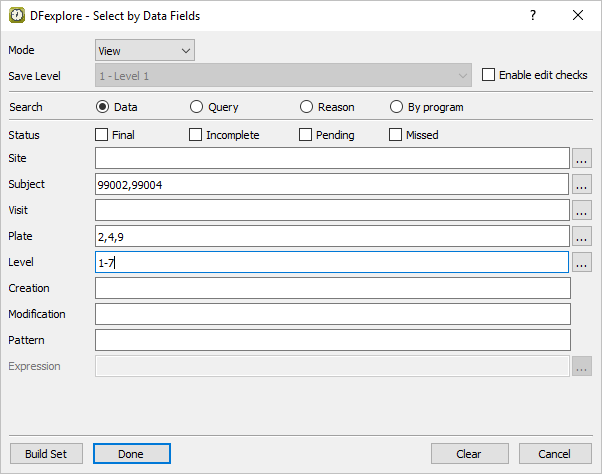Open the Subject field ellipsis picker
The image size is (602, 474).
[x=582, y=184]
